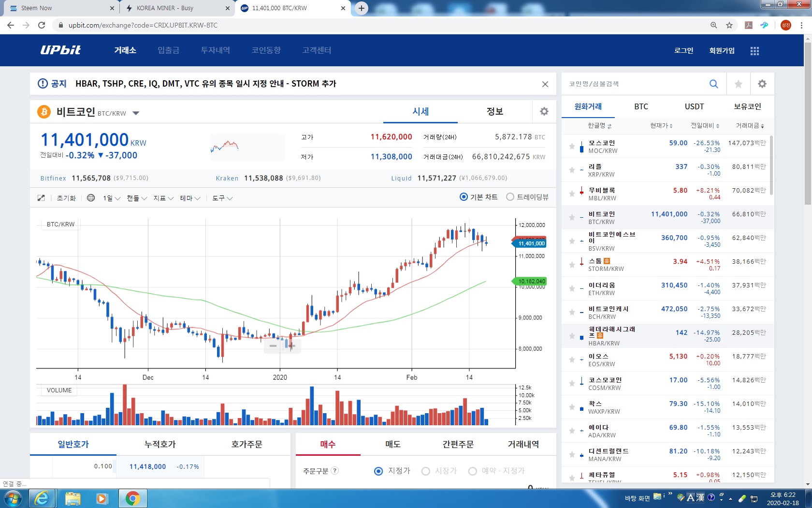The width and height of the screenshot is (812, 508).
Task: Open a new browser tab
Action: click(362, 8)
